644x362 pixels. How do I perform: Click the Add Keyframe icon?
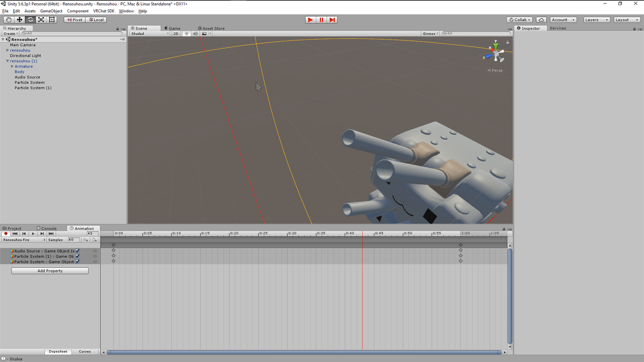(85, 240)
